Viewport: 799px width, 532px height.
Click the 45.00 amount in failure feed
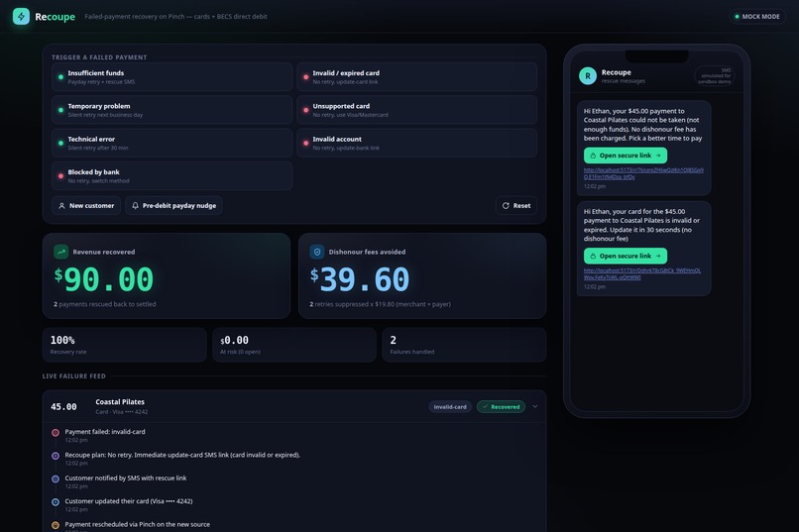[63, 407]
